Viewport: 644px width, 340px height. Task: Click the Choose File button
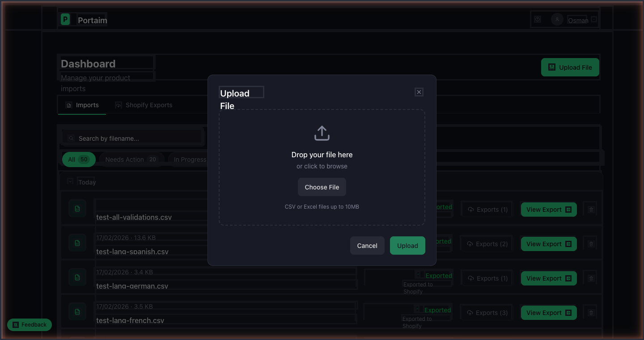pos(322,187)
